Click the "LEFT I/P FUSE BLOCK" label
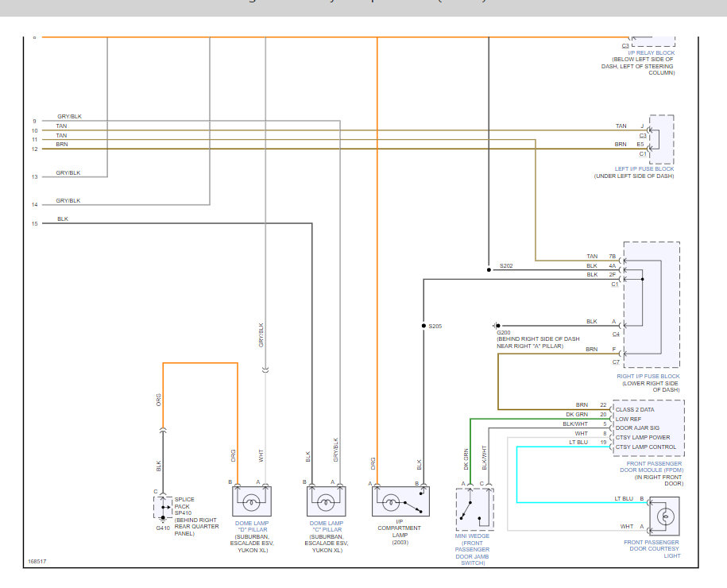 click(644, 168)
